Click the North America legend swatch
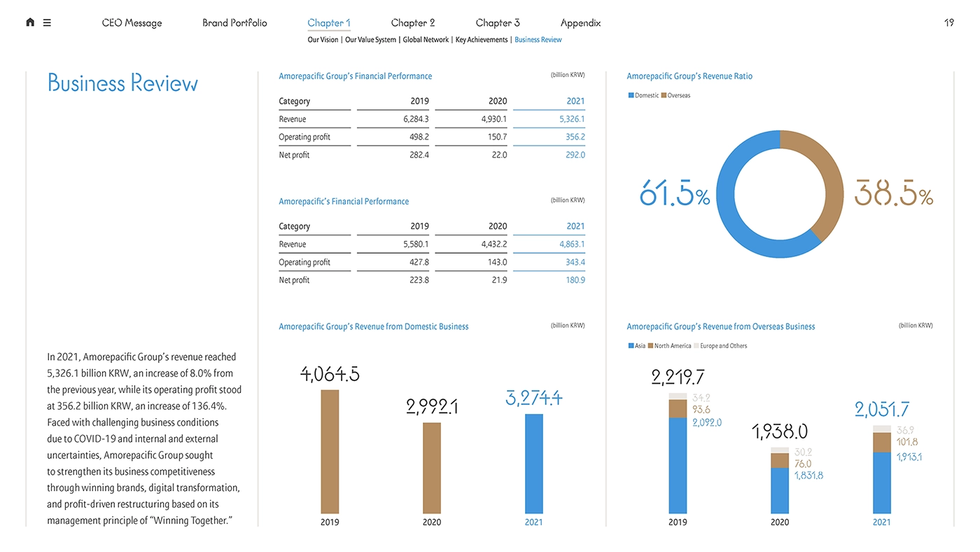 pyautogui.click(x=650, y=346)
